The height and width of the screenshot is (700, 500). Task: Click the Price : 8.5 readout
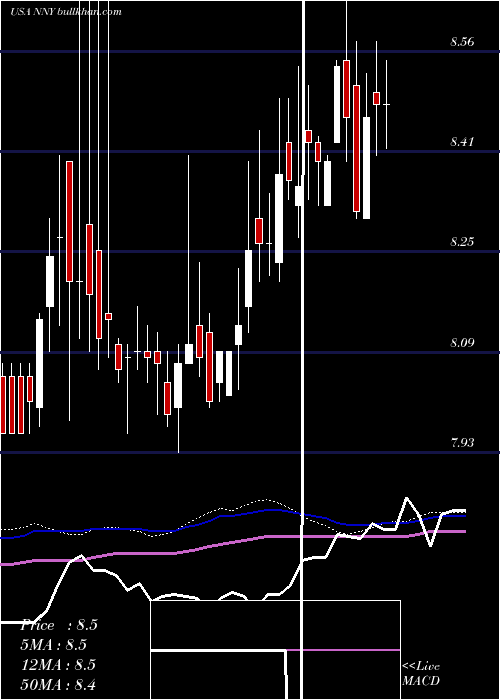point(59,625)
